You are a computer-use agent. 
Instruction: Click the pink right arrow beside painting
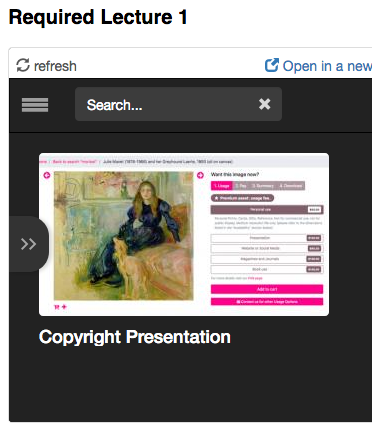pyautogui.click(x=200, y=175)
